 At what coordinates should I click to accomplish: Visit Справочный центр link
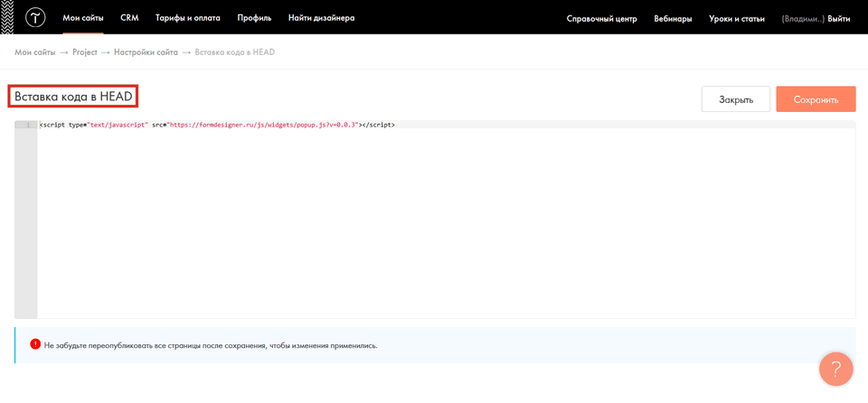601,19
